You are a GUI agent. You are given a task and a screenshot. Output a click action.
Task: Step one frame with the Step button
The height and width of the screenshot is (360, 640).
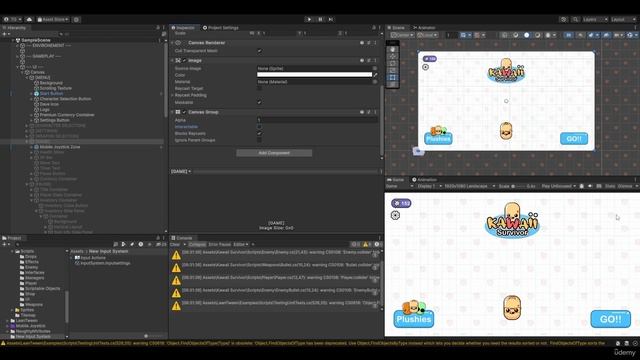pos(331,19)
